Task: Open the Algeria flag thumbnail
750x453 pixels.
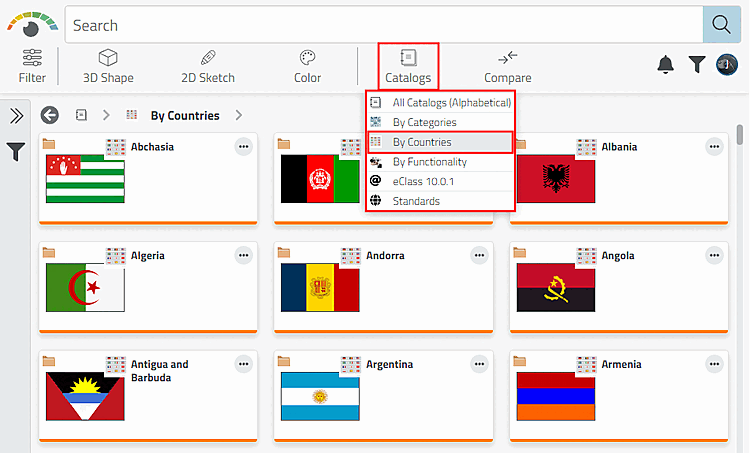Action: coord(85,287)
